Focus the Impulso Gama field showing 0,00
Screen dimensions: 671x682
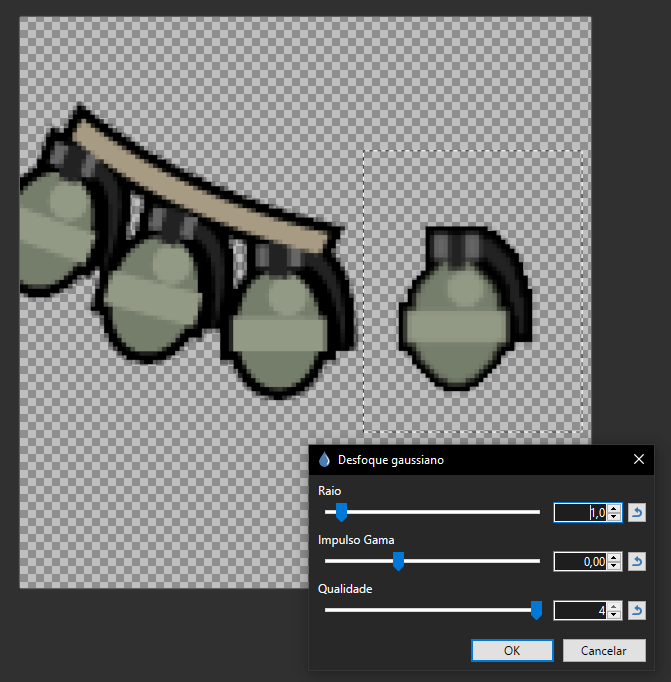581,562
